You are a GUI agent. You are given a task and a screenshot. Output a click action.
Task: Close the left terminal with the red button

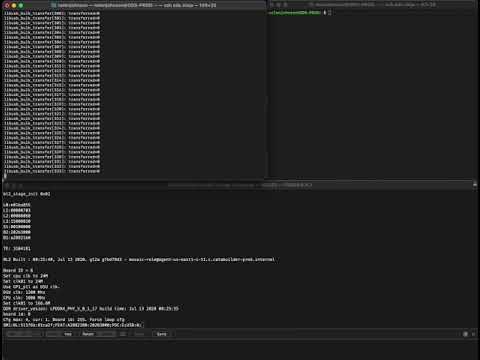click(x=7, y=6)
